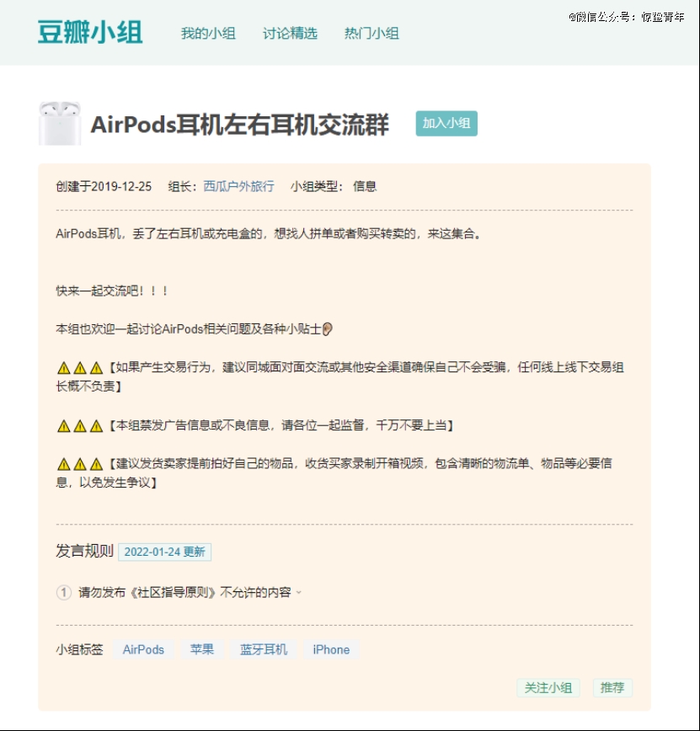Toggle 关注小组 to follow the group
The image size is (700, 731).
tap(548, 688)
